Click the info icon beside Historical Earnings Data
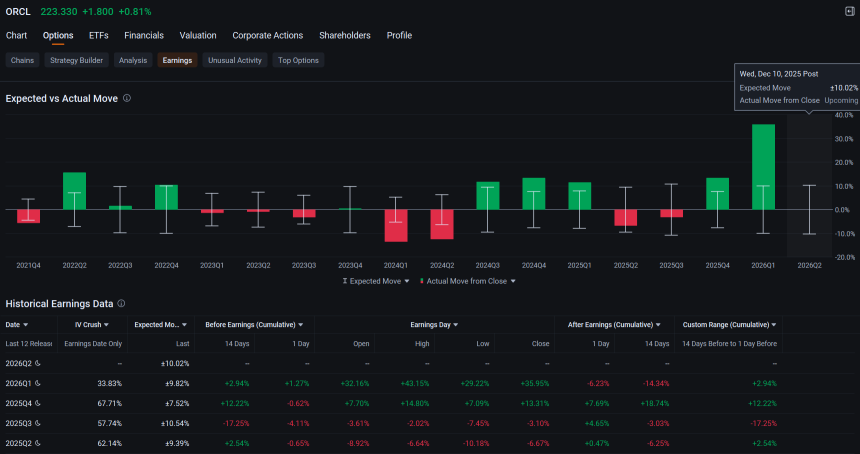 (121, 303)
